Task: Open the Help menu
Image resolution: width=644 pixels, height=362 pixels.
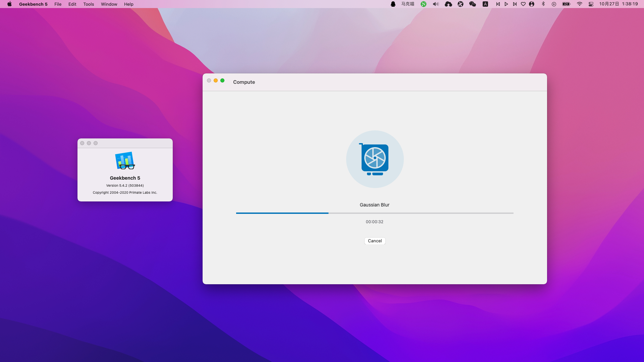Action: tap(129, 4)
